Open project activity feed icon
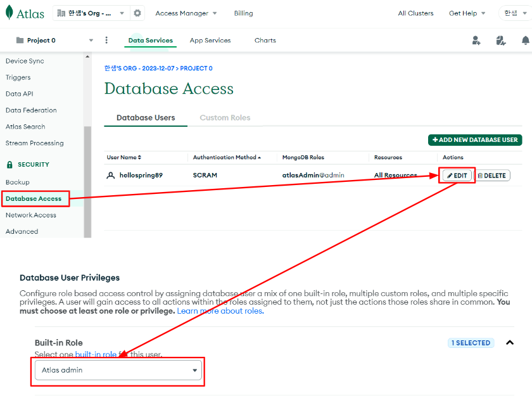Viewport: 532px width, 398px height. (x=501, y=41)
